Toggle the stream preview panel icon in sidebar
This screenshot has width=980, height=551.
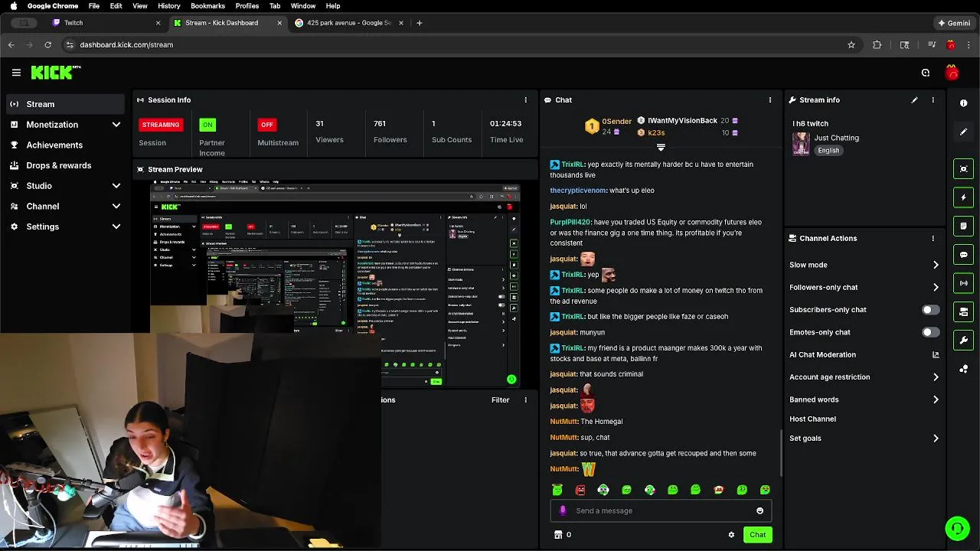tap(963, 169)
